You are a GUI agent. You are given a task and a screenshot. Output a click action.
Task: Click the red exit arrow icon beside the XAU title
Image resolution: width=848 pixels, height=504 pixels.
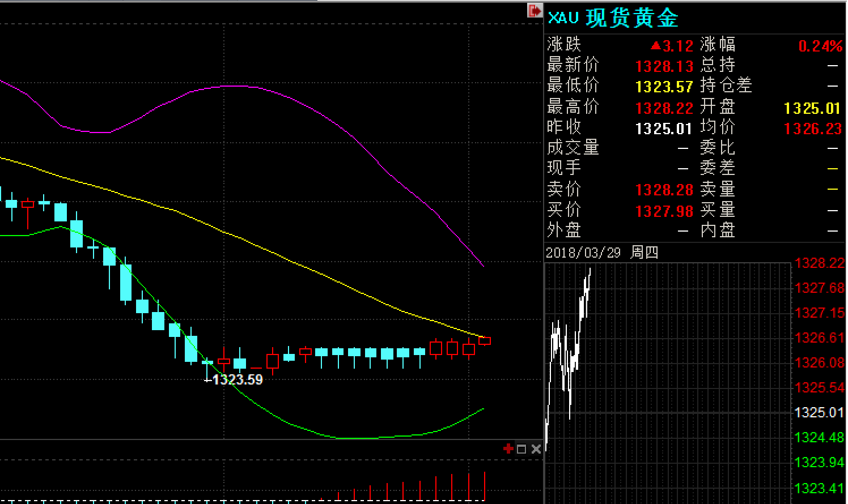(x=535, y=10)
